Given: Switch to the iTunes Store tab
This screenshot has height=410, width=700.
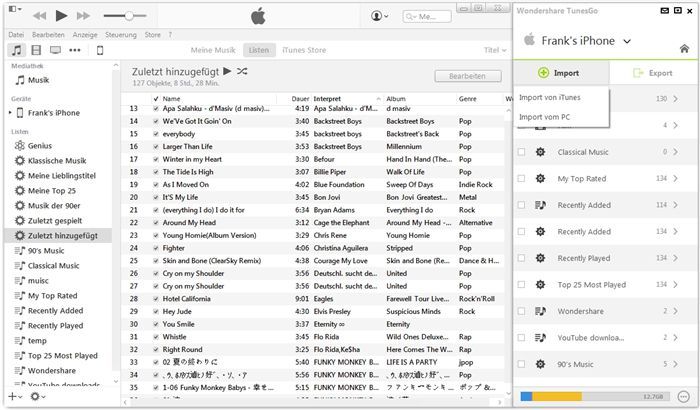Looking at the screenshot, I should pos(304,50).
